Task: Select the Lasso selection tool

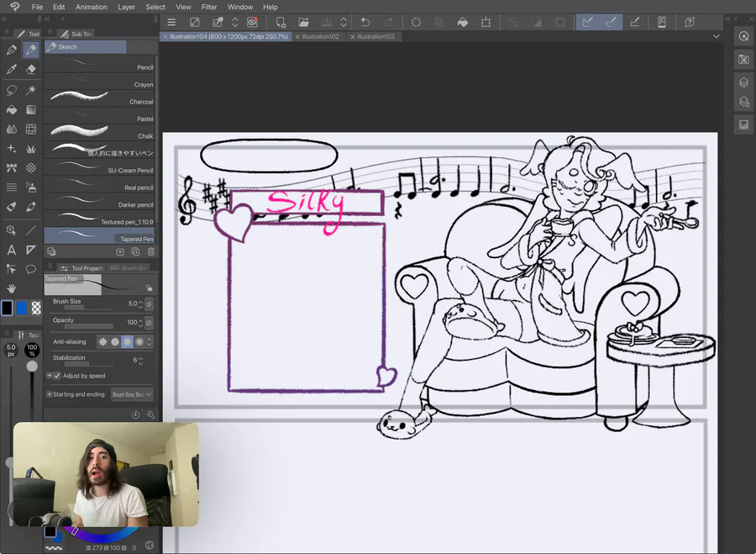Action: pos(12,90)
